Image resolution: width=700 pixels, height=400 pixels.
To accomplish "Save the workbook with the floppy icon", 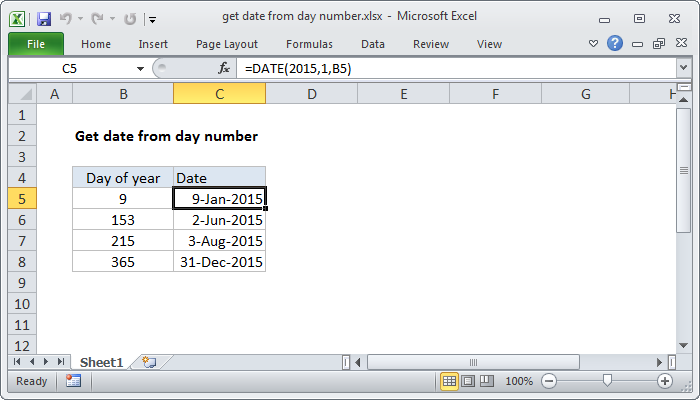I will pyautogui.click(x=44, y=19).
